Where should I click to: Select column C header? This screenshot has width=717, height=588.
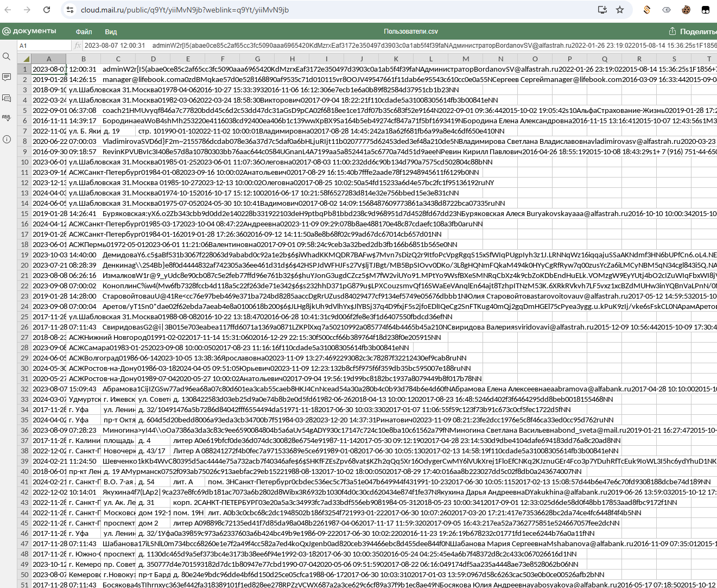[x=118, y=59]
